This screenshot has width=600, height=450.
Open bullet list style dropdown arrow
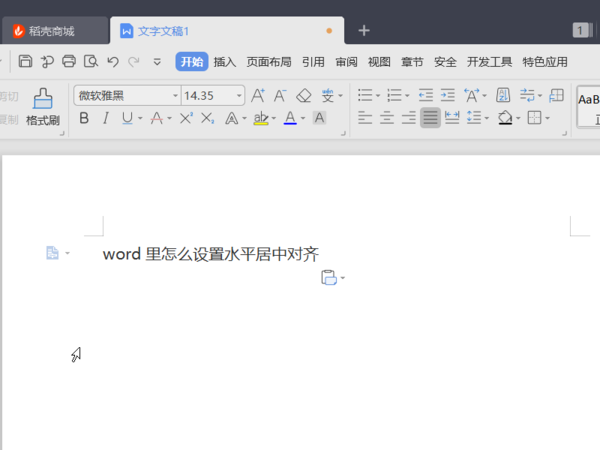point(378,96)
